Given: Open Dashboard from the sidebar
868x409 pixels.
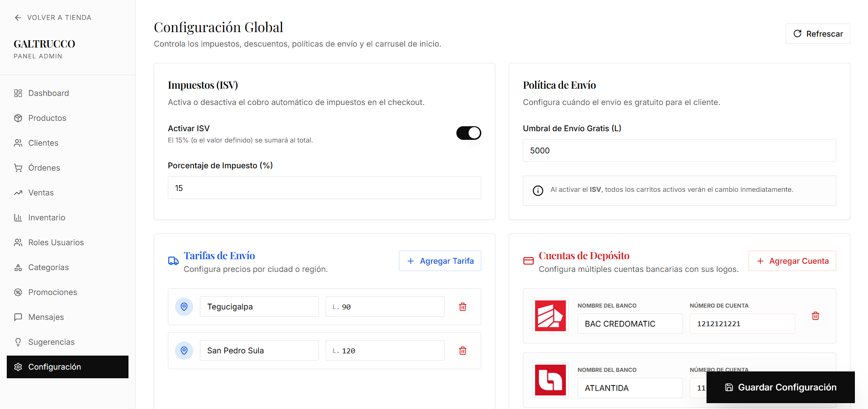Looking at the screenshot, I should (48, 93).
